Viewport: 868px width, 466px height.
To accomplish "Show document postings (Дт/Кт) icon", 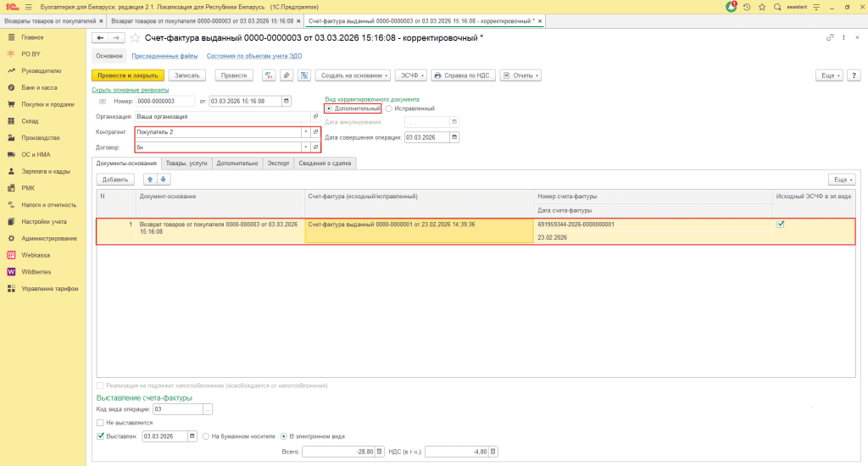I will pyautogui.click(x=269, y=75).
